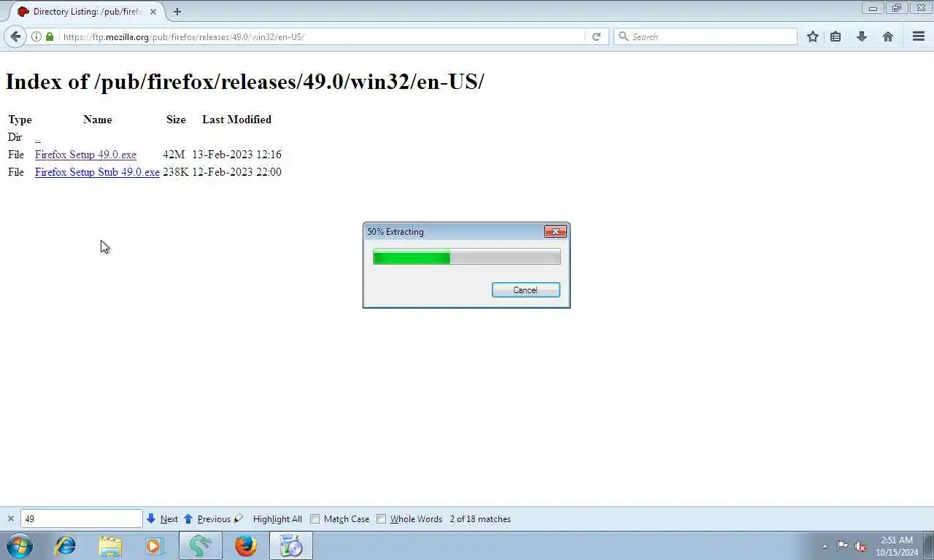934x560 pixels.
Task: Show downloads panel arrow icon
Action: coord(862,36)
